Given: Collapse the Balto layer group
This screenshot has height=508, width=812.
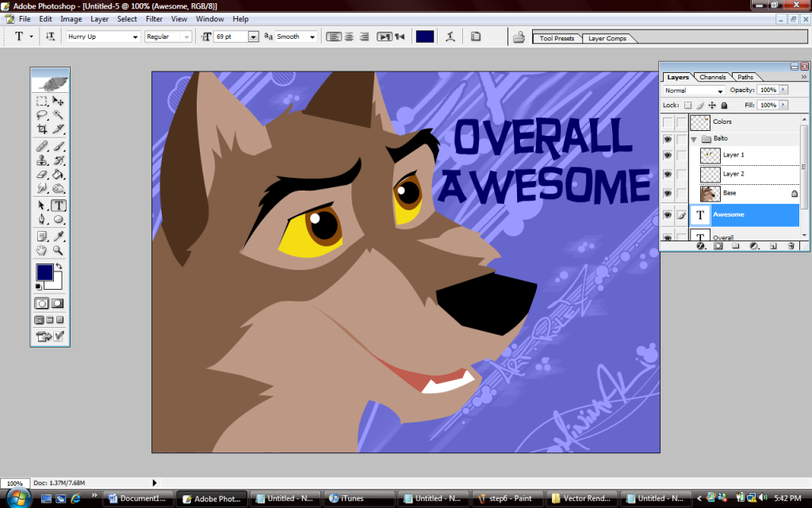Looking at the screenshot, I should pos(694,139).
